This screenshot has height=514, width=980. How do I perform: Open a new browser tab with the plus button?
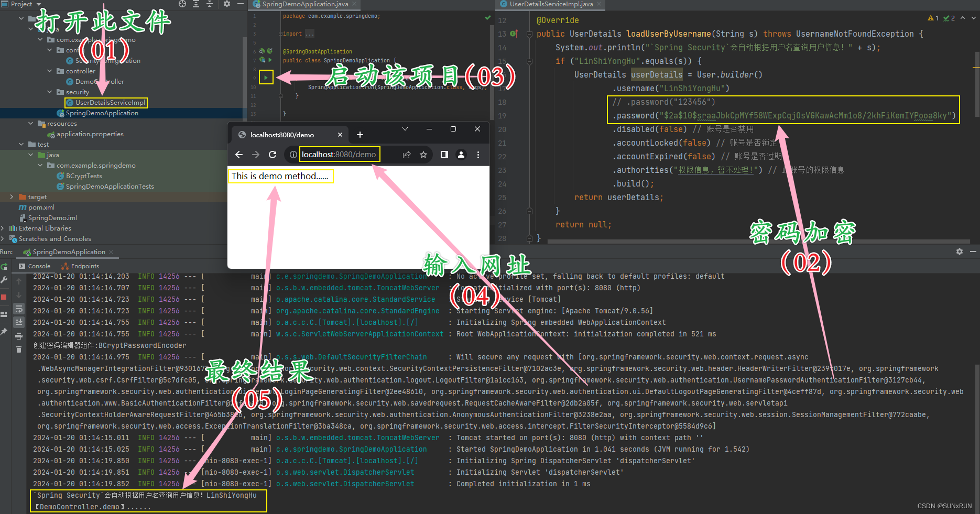[x=360, y=134]
